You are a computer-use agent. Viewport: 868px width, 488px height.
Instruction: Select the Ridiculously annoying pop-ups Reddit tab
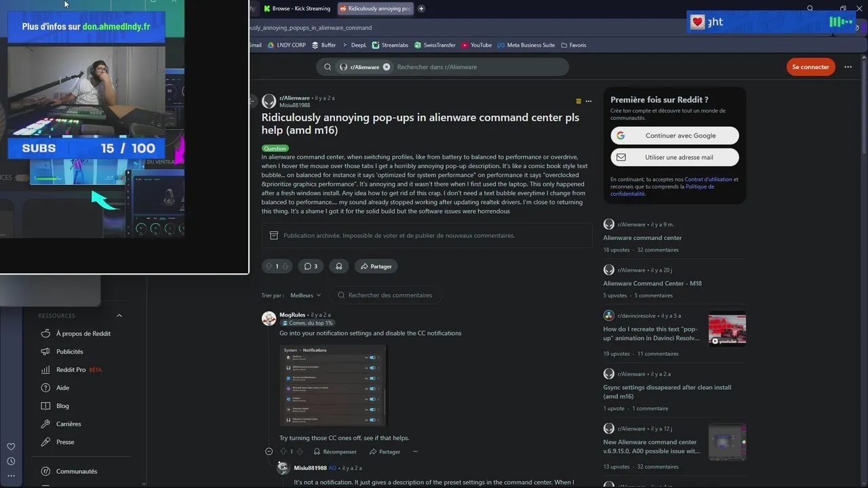click(375, 9)
